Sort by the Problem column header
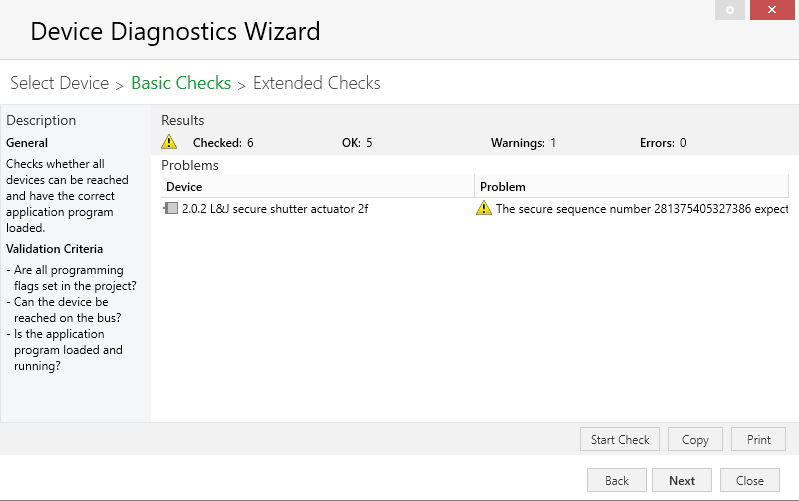 [631, 187]
